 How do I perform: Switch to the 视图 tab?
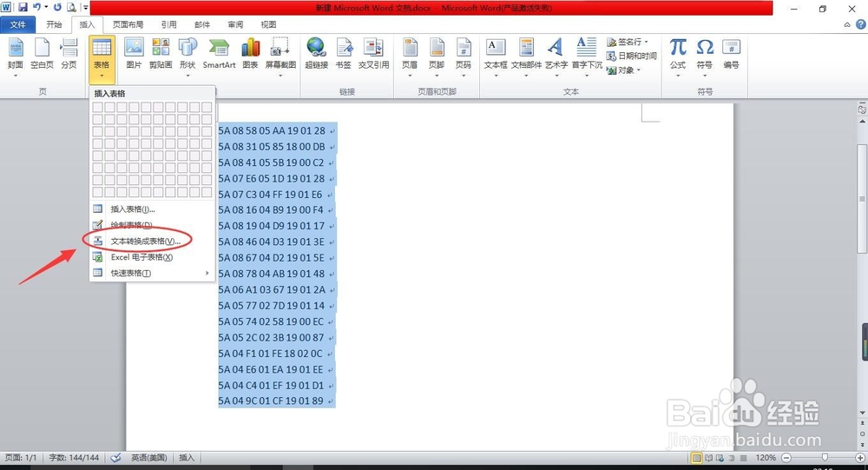(x=268, y=24)
